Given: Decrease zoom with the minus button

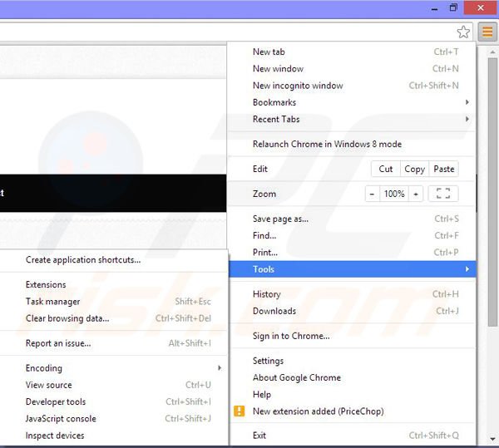Looking at the screenshot, I should pos(372,194).
